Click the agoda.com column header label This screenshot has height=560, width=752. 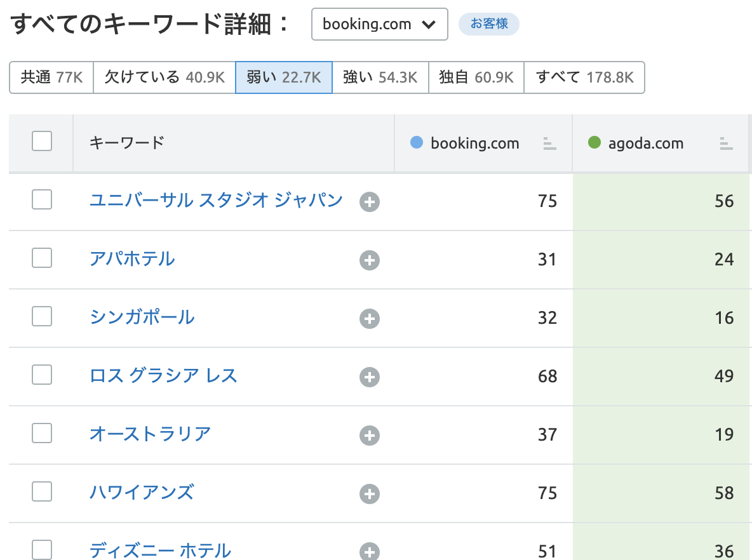click(645, 143)
